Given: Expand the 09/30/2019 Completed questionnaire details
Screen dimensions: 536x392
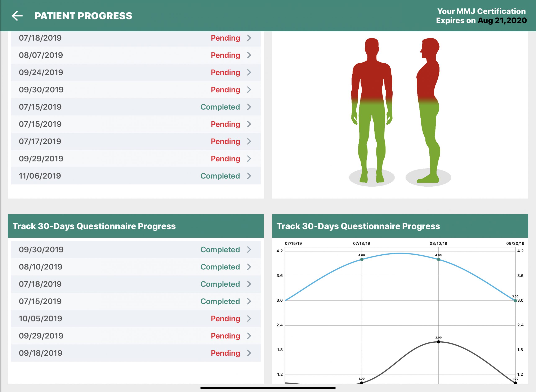Looking at the screenshot, I should (220, 250).
